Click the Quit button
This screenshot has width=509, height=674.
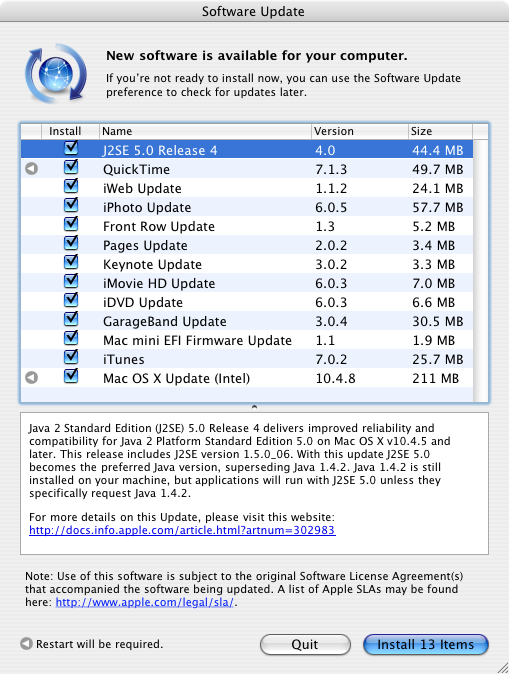tap(305, 644)
